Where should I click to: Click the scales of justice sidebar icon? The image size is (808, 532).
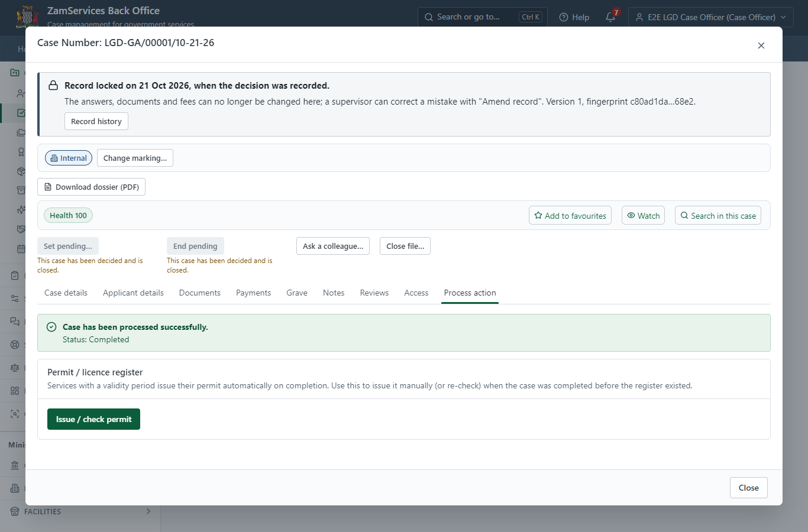15,368
